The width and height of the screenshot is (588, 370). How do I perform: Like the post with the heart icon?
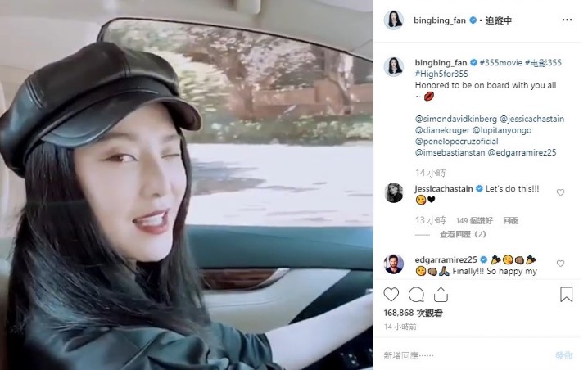pos(391,295)
